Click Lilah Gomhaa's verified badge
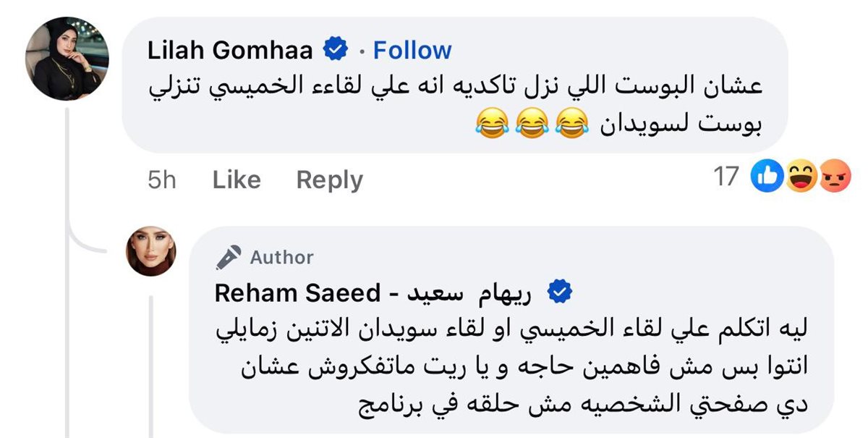The height and width of the screenshot is (438, 868). (335, 50)
